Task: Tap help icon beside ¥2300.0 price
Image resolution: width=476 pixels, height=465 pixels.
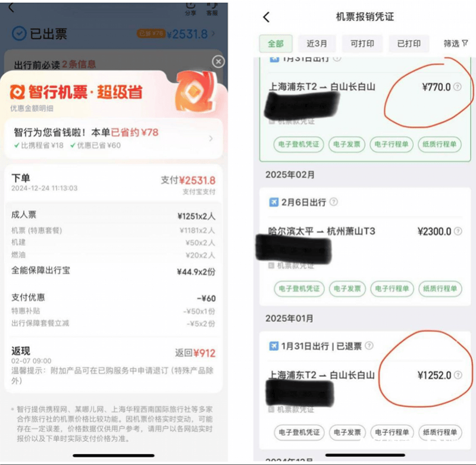Action: 458,231
